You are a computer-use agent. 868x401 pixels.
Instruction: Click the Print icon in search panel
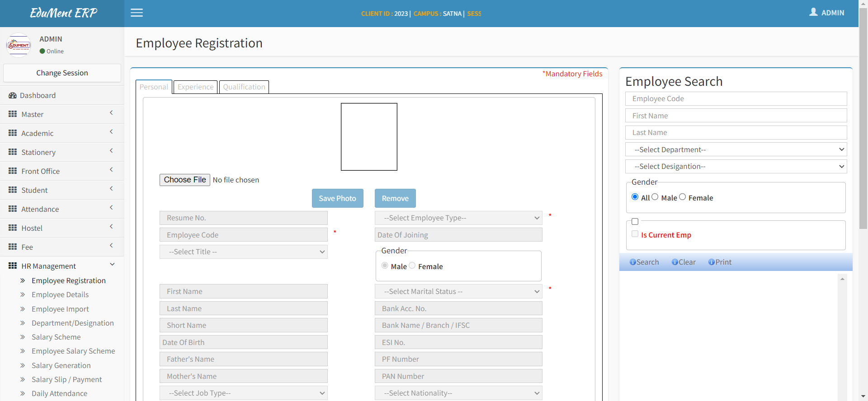[711, 262]
